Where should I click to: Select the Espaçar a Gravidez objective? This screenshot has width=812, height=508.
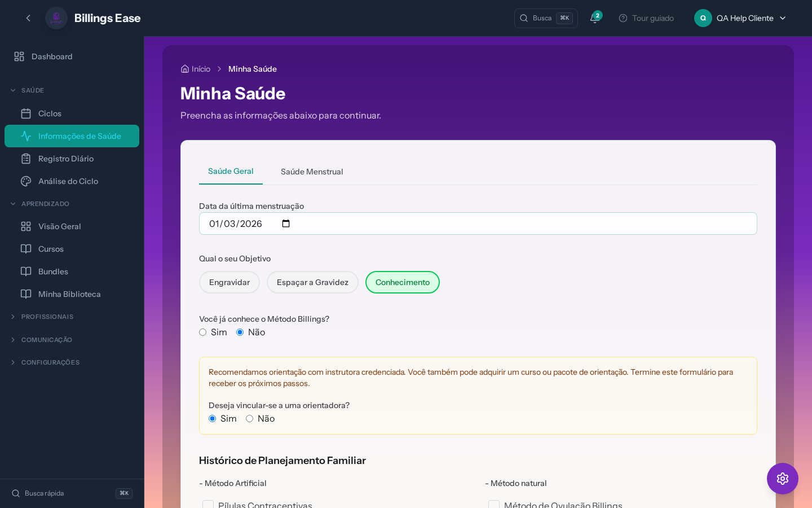click(x=312, y=282)
